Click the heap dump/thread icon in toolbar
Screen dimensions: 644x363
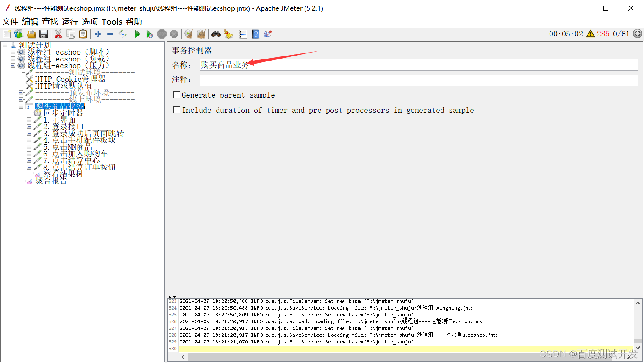pos(268,34)
